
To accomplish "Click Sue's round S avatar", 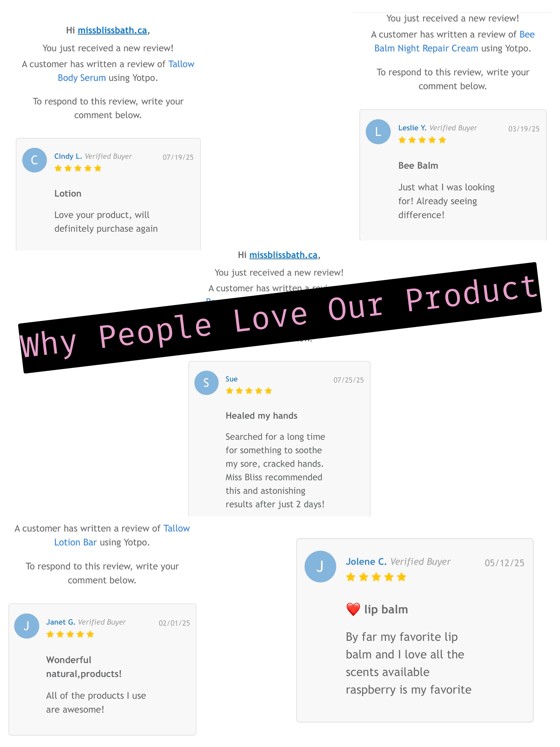I will tap(206, 383).
